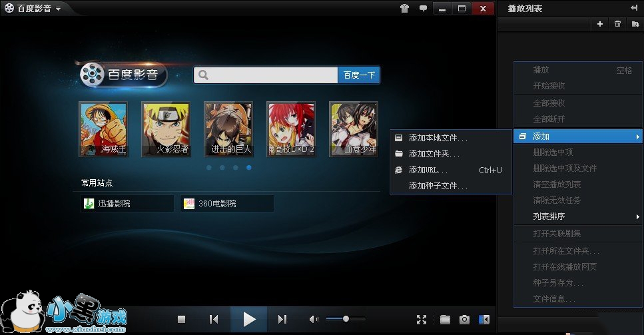Click 清除无效任务 menu entry
The image size is (644, 335).
tap(578, 200)
